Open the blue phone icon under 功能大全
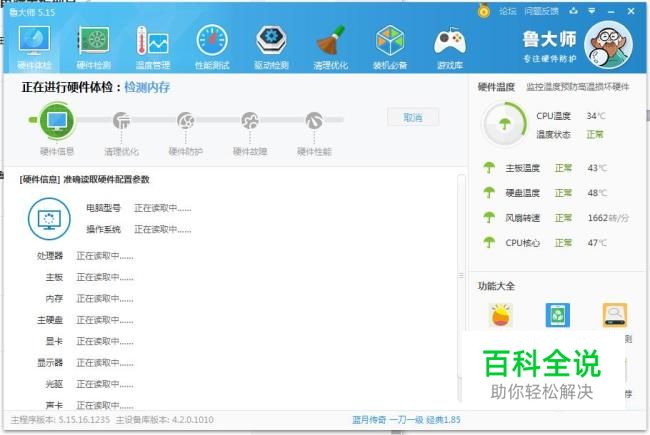The image size is (650, 435). 558,315
